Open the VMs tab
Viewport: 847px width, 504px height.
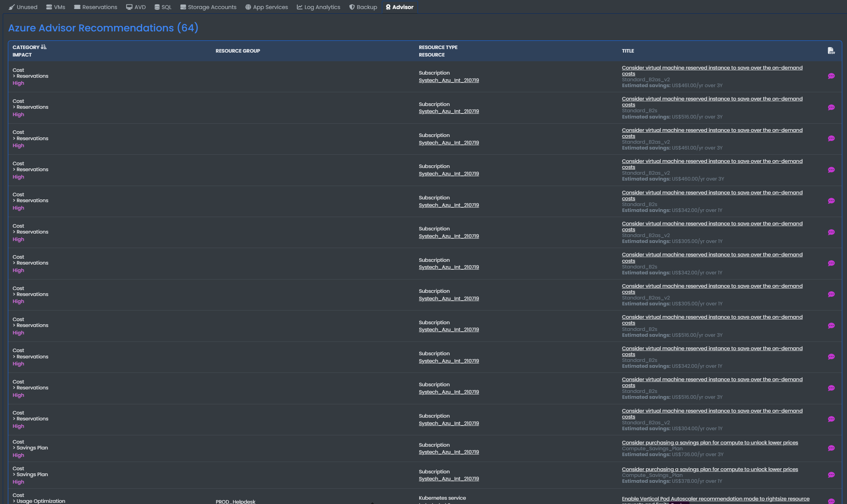click(55, 7)
